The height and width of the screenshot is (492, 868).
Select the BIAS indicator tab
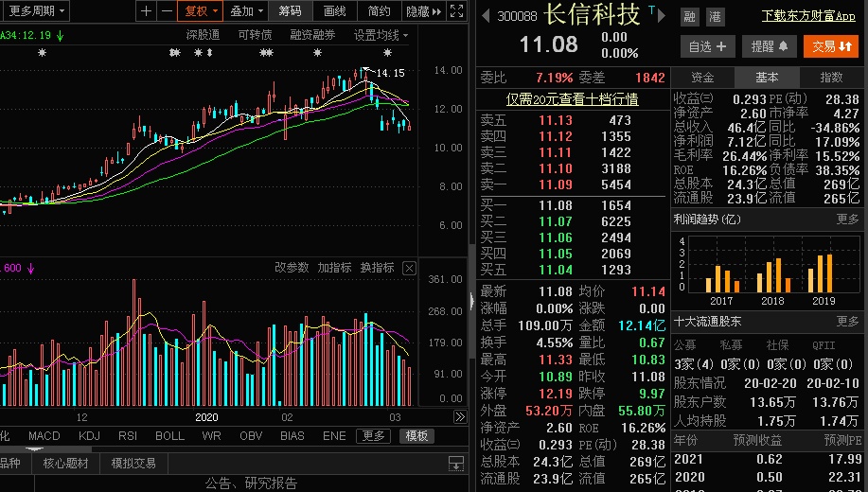[x=292, y=436]
